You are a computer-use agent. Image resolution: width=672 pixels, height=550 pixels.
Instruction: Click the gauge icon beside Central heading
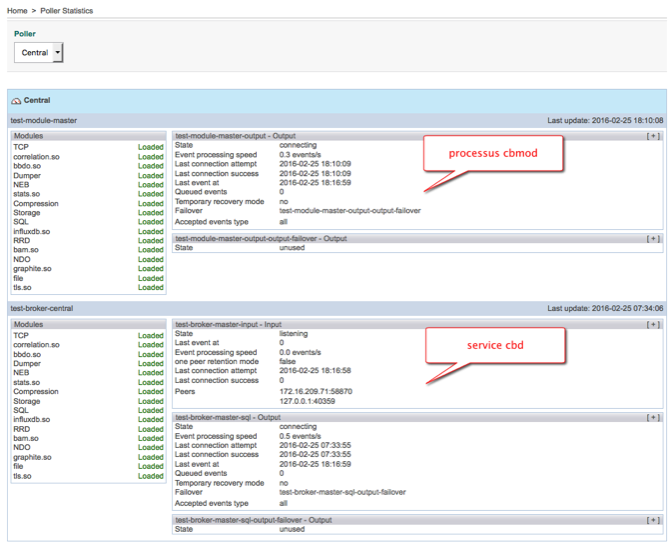(16, 101)
